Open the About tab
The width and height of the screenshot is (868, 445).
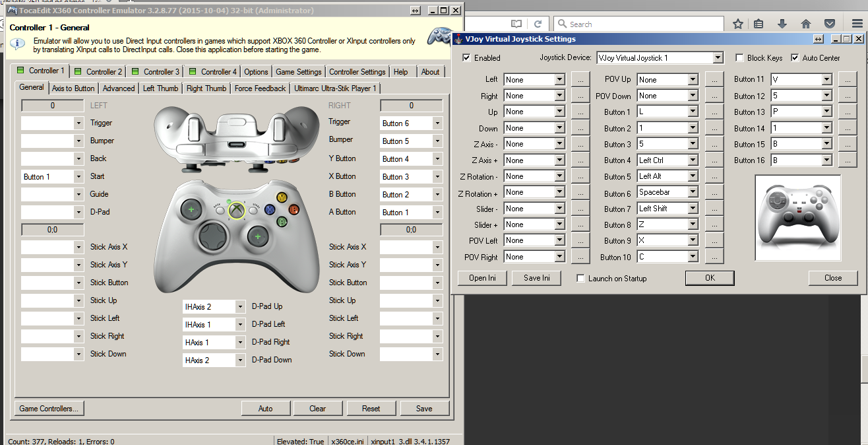(430, 71)
